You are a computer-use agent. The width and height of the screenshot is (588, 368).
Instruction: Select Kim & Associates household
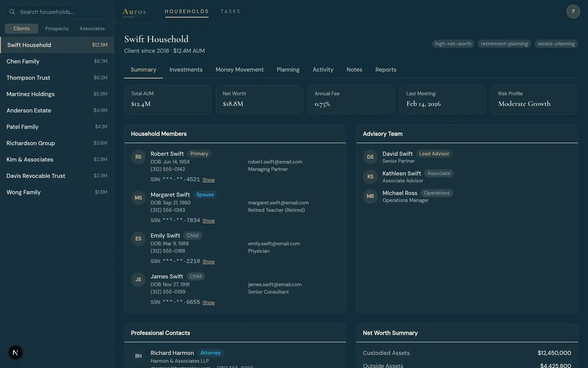tap(57, 159)
